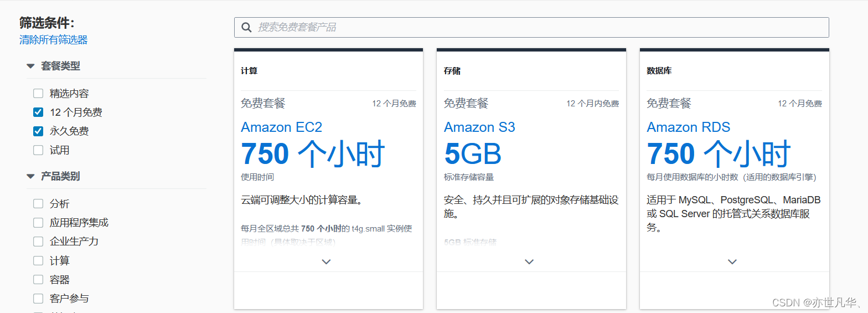Uncheck the 永久免费 checkbox
This screenshot has height=313, width=868.
tap(38, 131)
